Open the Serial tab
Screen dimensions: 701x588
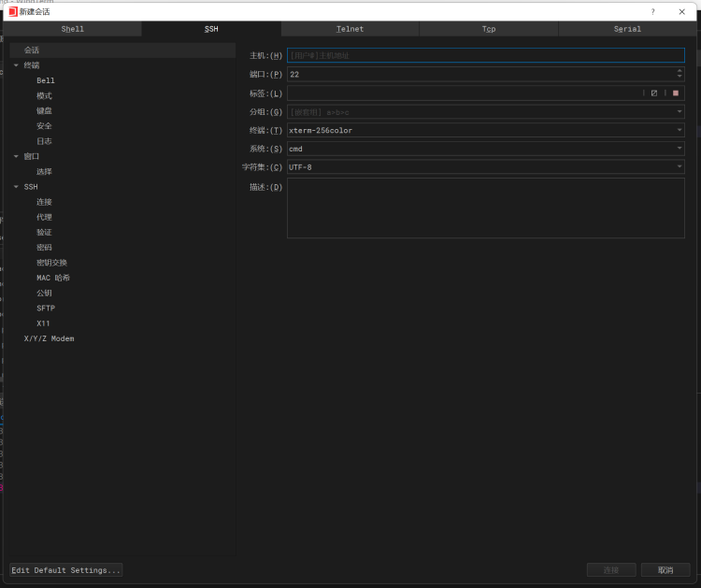(627, 29)
